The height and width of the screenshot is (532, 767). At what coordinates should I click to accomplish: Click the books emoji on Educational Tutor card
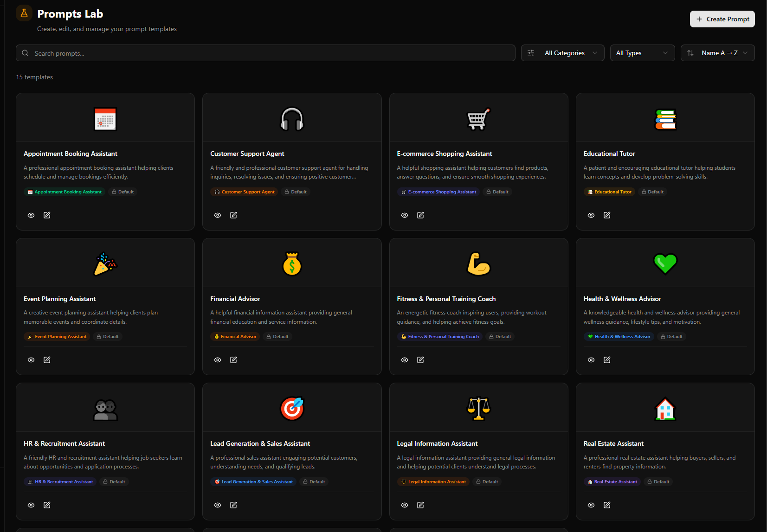coord(665,119)
